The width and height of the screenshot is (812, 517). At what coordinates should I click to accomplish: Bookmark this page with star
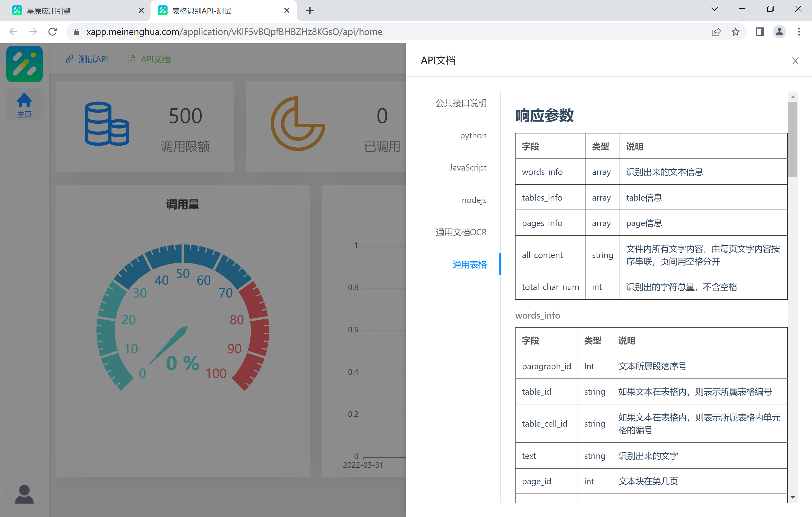click(735, 32)
